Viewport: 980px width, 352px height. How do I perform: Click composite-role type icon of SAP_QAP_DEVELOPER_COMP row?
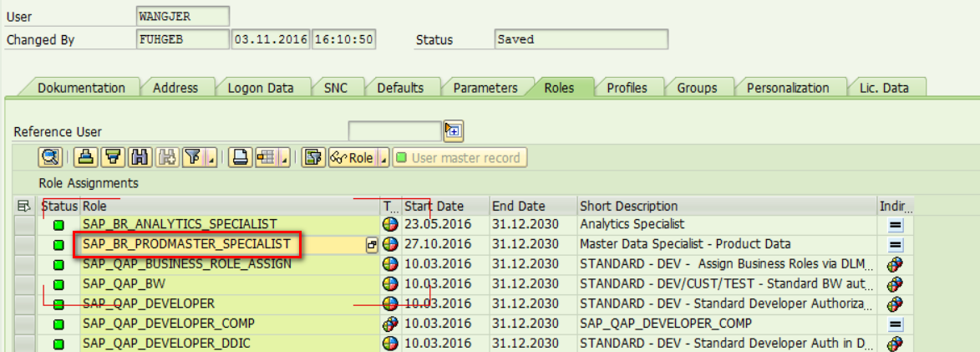pyautogui.click(x=390, y=324)
